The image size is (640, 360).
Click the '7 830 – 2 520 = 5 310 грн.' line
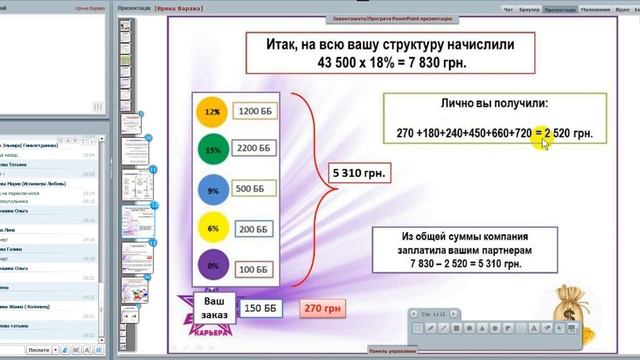tap(466, 264)
